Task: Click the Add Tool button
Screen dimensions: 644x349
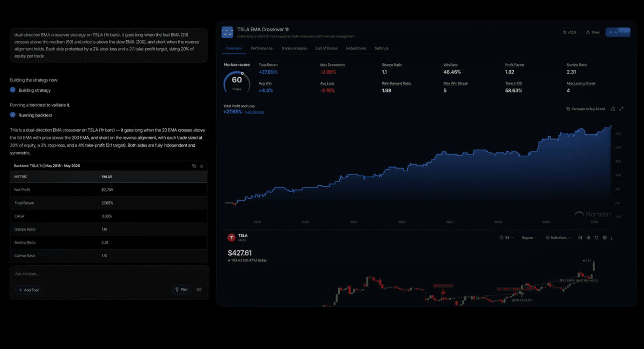Action: pyautogui.click(x=28, y=290)
